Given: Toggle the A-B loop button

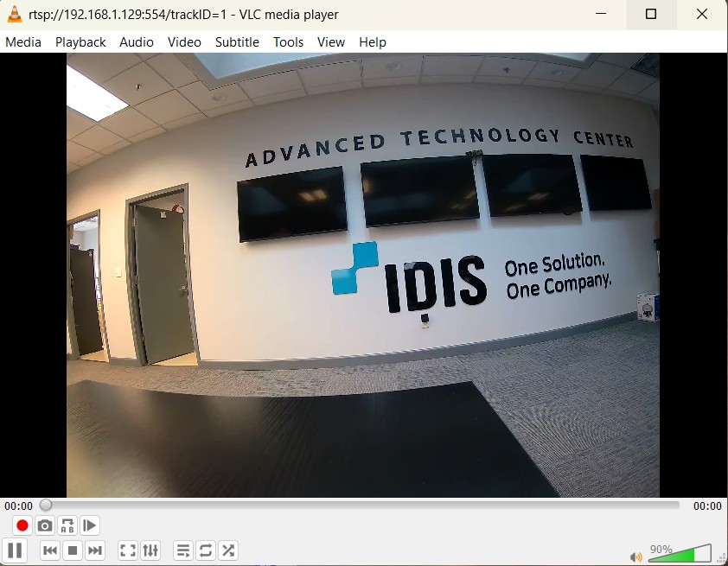Looking at the screenshot, I should click(x=67, y=525).
